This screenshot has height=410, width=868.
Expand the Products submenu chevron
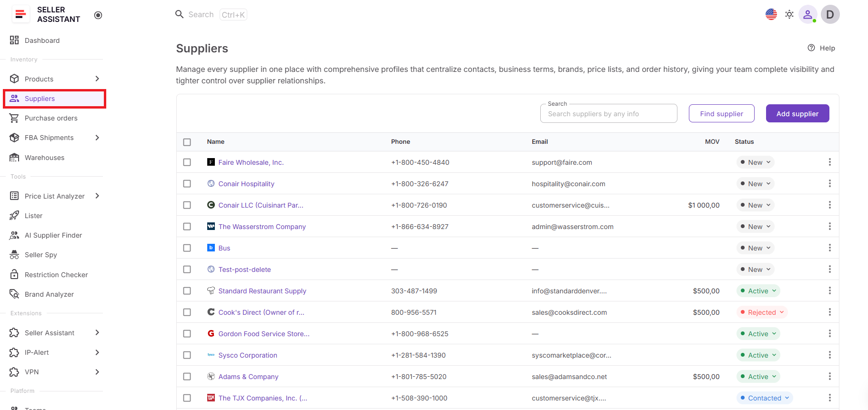click(97, 79)
